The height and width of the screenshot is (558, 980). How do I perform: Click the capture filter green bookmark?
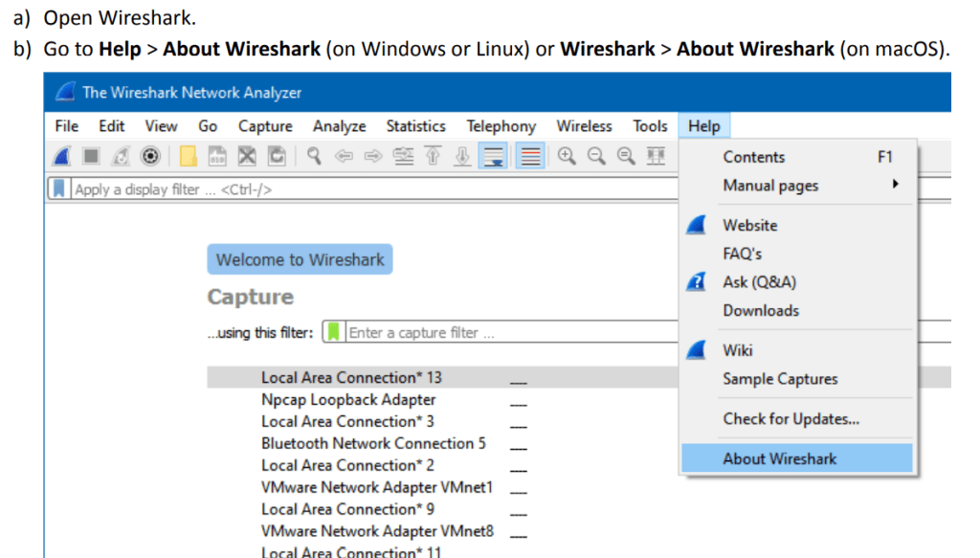[333, 333]
